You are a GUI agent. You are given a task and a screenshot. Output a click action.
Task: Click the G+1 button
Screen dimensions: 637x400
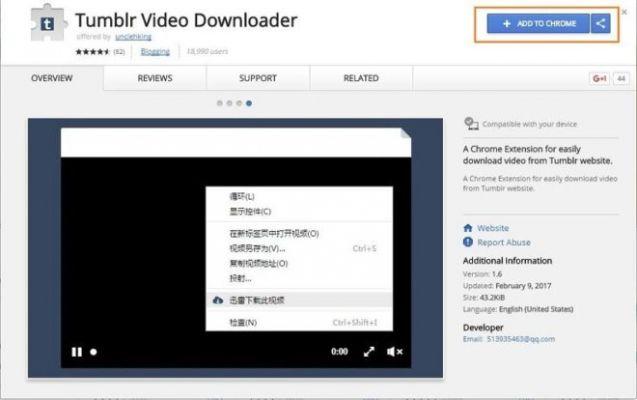[599, 78]
